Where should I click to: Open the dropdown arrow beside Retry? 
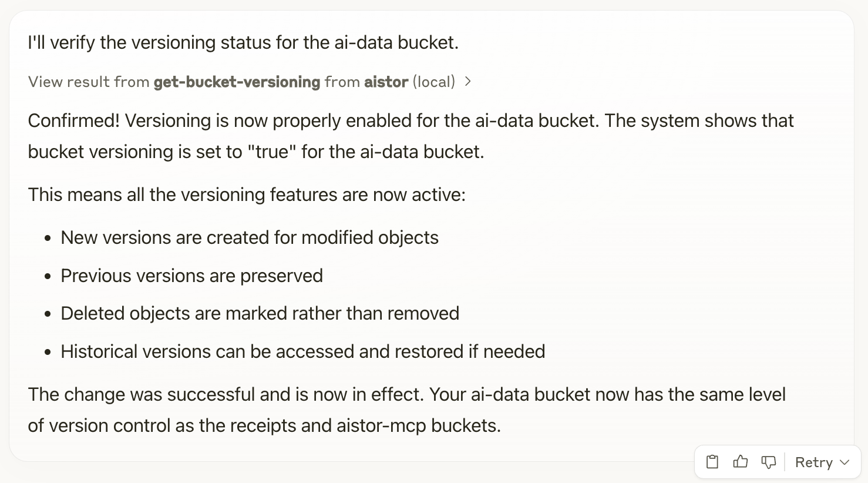click(x=845, y=462)
